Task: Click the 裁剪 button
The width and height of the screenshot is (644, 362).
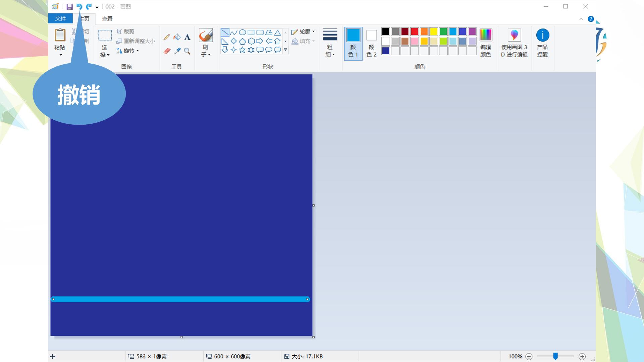Action: [x=125, y=31]
